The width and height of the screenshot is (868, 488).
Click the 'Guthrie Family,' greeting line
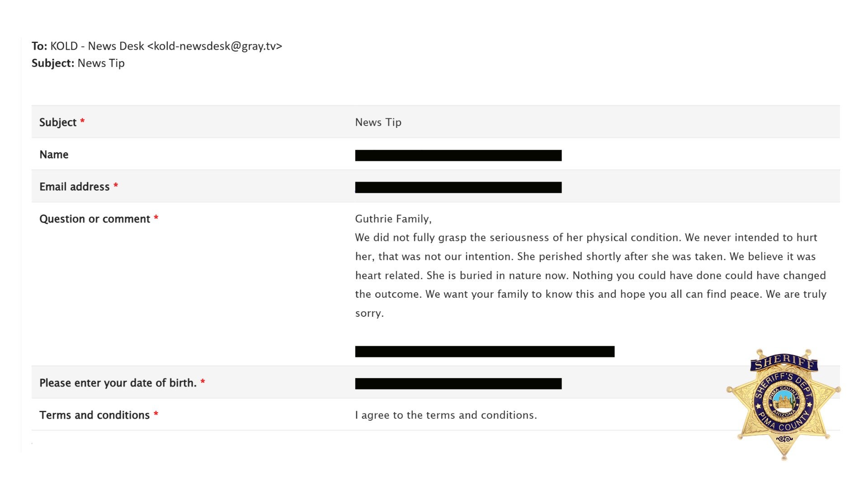pos(393,219)
